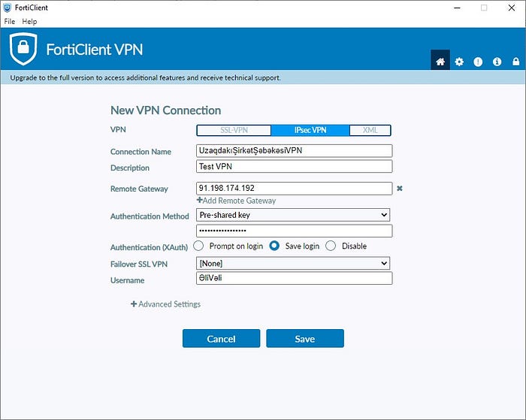Select Disable XAuth radio button
526x420 pixels.
(331, 246)
